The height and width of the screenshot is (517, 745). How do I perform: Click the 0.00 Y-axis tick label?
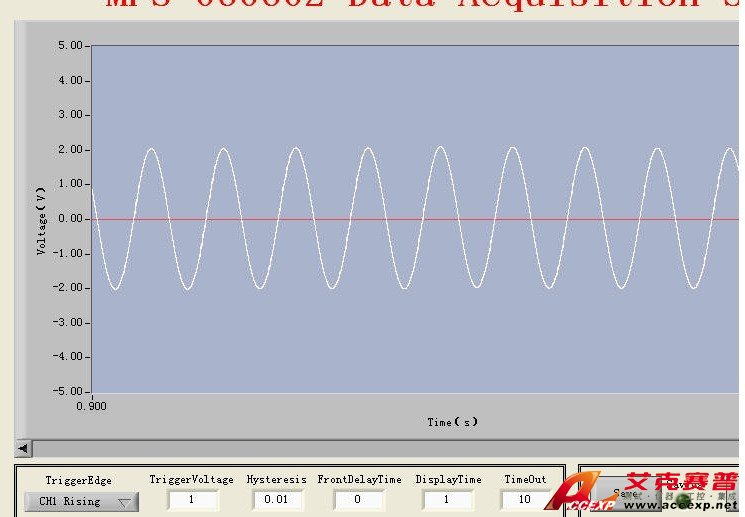[70, 218]
